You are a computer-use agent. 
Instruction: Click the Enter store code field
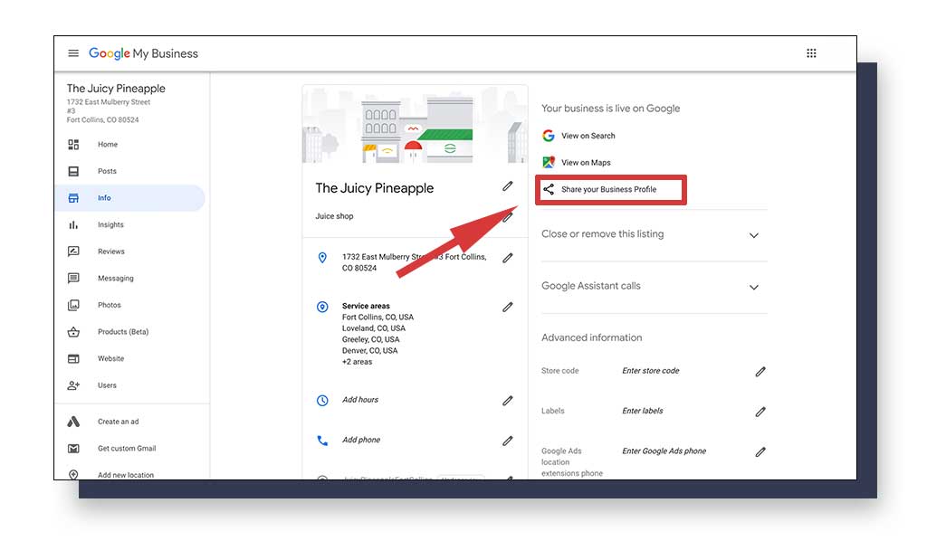pyautogui.click(x=650, y=371)
